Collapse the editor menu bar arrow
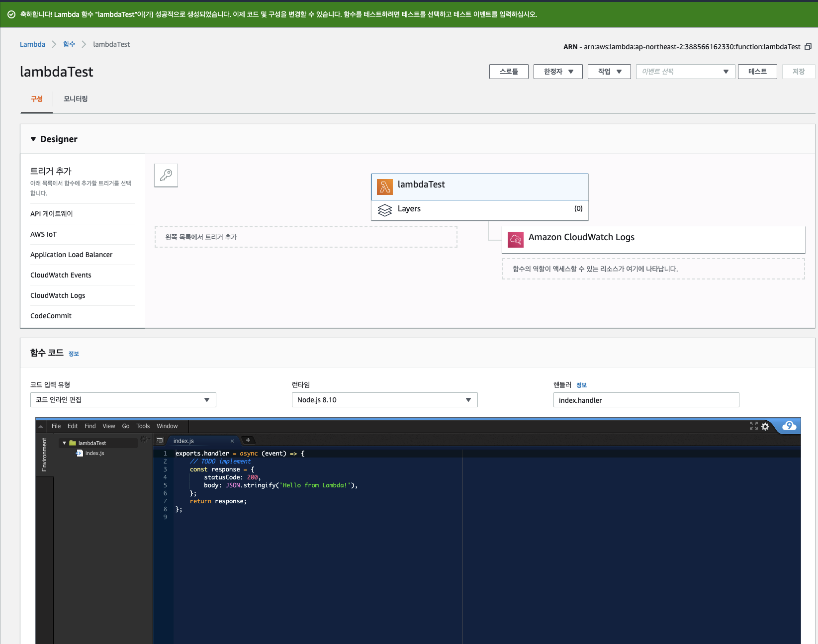The image size is (818, 644). [41, 426]
